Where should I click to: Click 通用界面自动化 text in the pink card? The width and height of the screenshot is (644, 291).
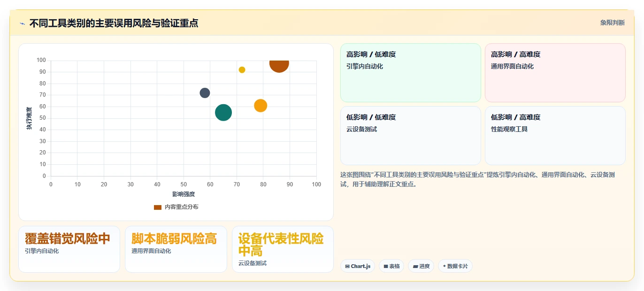512,66
